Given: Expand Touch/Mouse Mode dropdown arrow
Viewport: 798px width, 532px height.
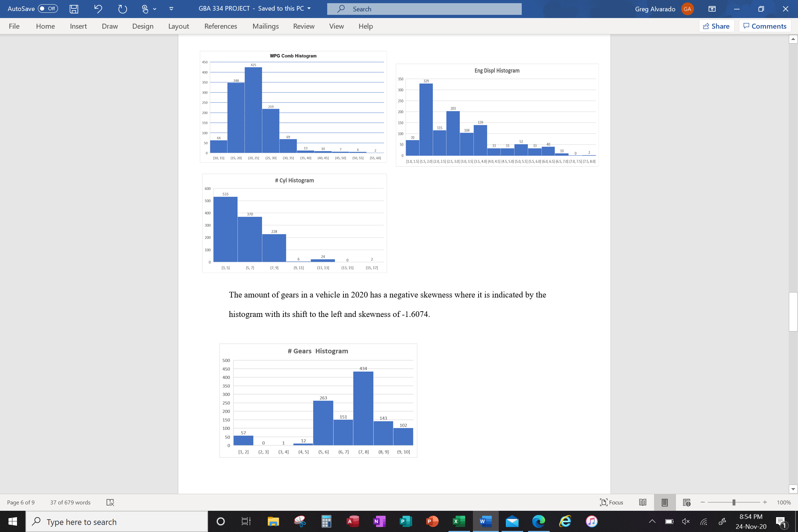Looking at the screenshot, I should pyautogui.click(x=155, y=9).
